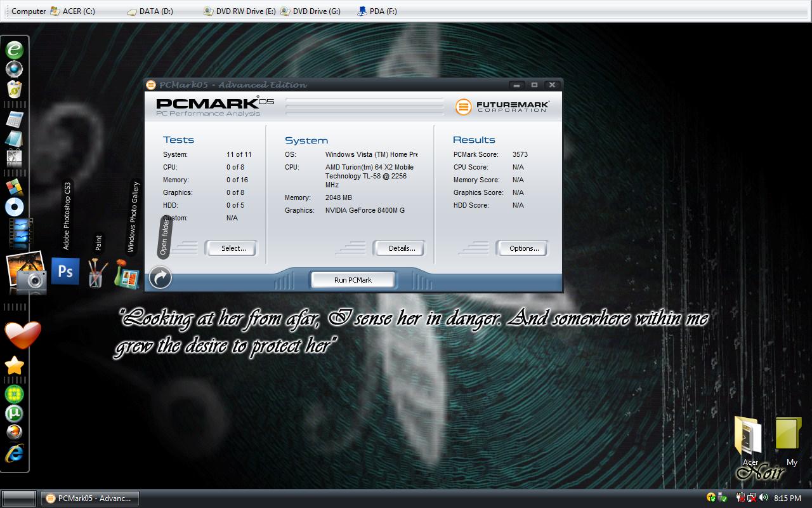Screen dimensions: 812x508
Task: Launch uTorrent from the dock
Action: point(14,414)
